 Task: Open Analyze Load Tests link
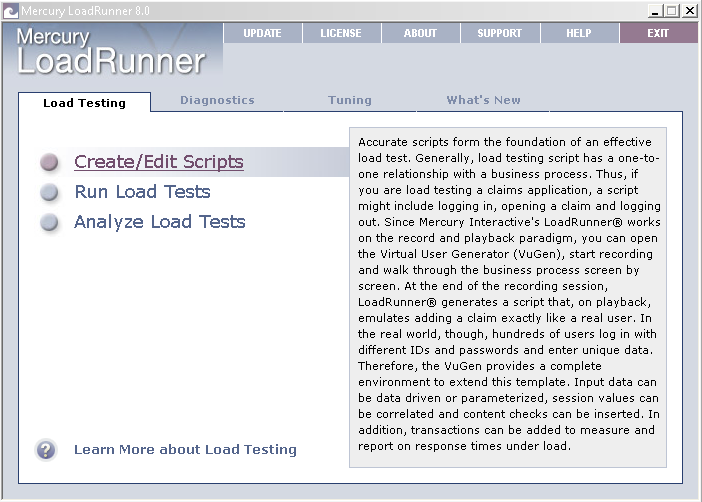[x=159, y=222]
